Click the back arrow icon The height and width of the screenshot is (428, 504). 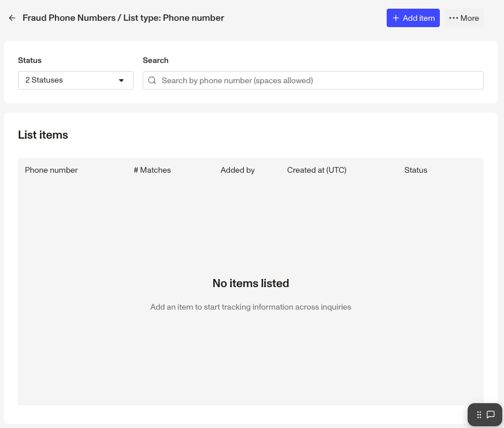pyautogui.click(x=12, y=18)
